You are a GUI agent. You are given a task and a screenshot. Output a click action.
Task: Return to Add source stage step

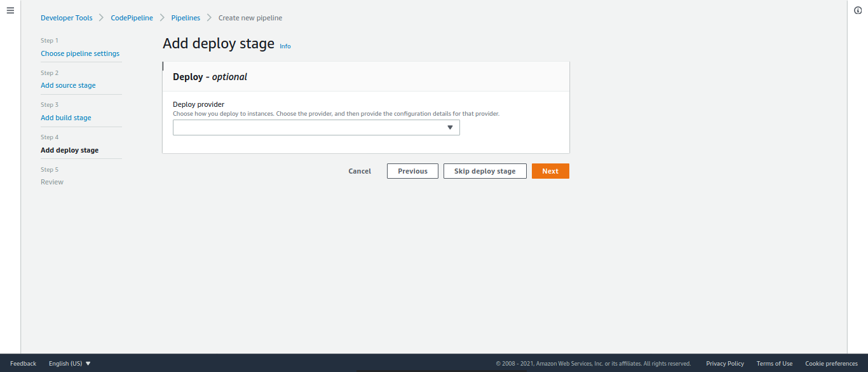coord(68,85)
